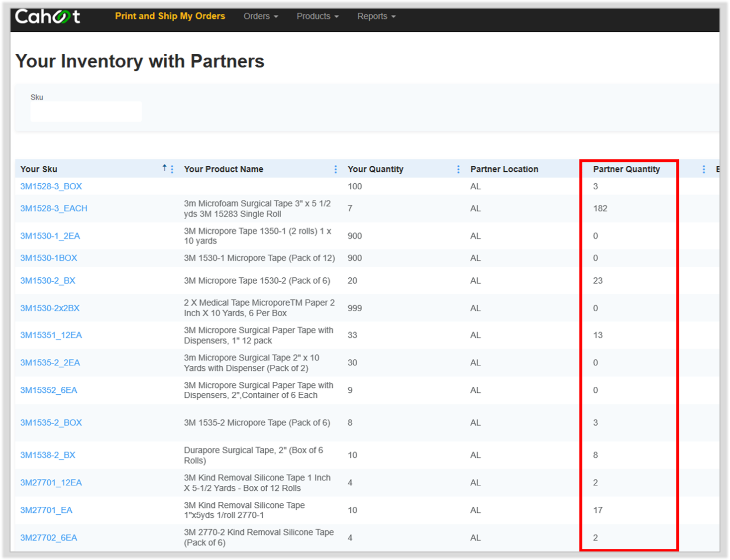
Task: Click the Cahoot logo
Action: [47, 17]
